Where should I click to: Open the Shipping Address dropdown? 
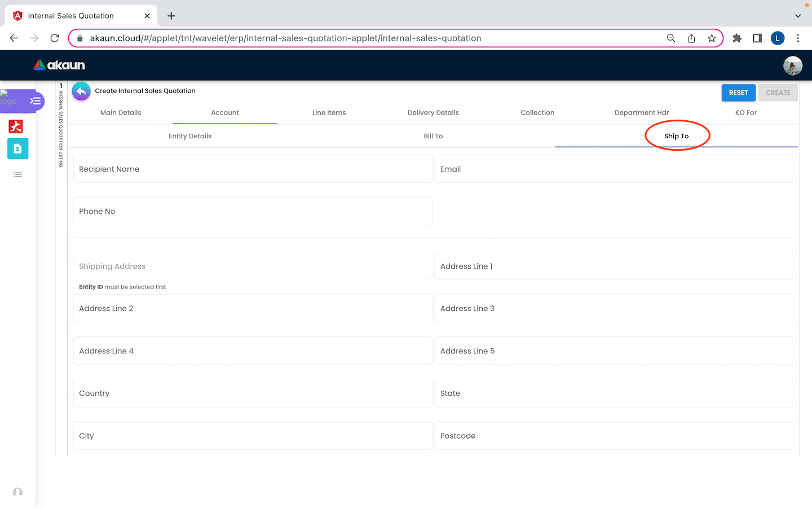point(253,266)
